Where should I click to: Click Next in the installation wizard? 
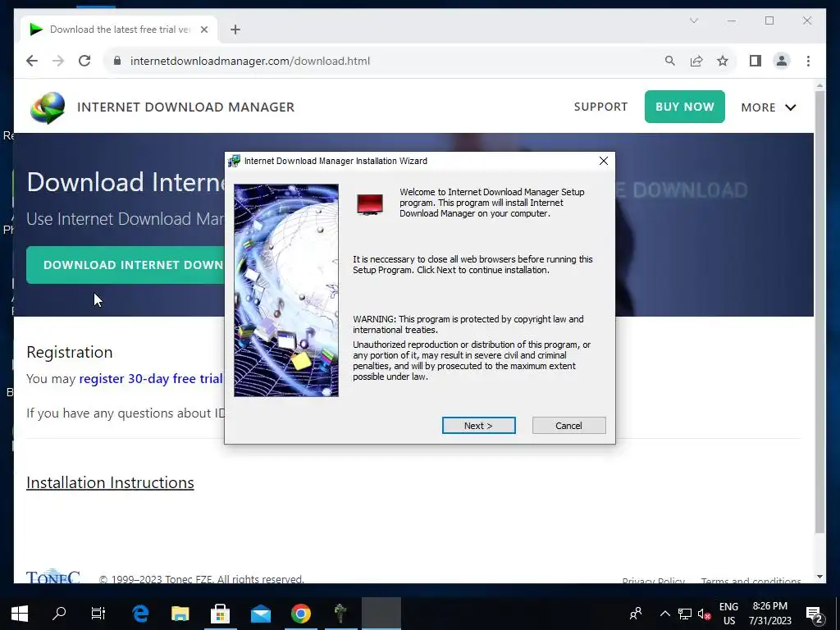tap(478, 426)
